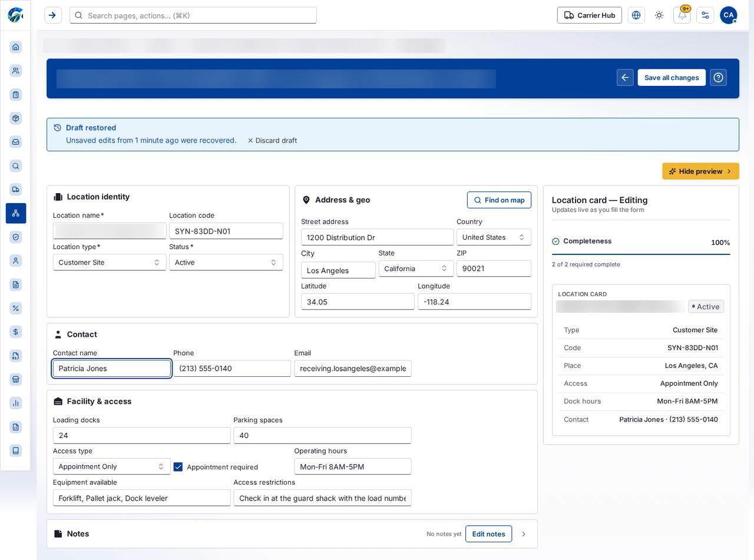Click the back arrow beside Save all changes
This screenshot has width=754, height=560.
[625, 78]
